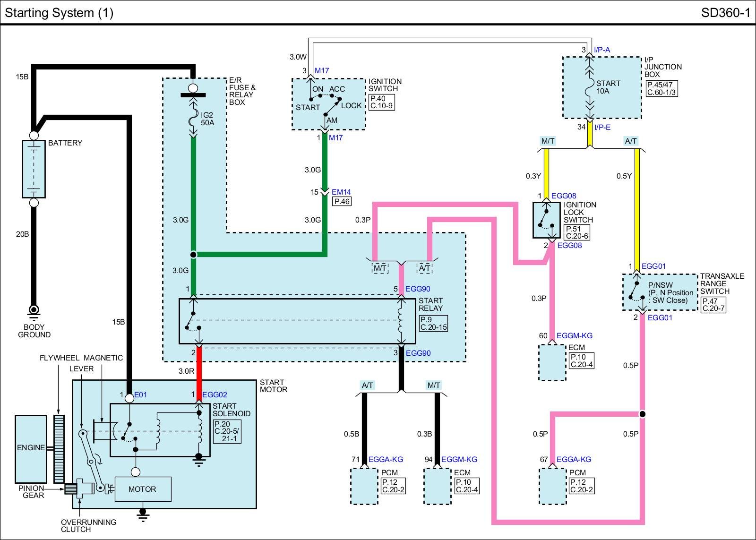Click the SD360-1 page code

click(725, 13)
